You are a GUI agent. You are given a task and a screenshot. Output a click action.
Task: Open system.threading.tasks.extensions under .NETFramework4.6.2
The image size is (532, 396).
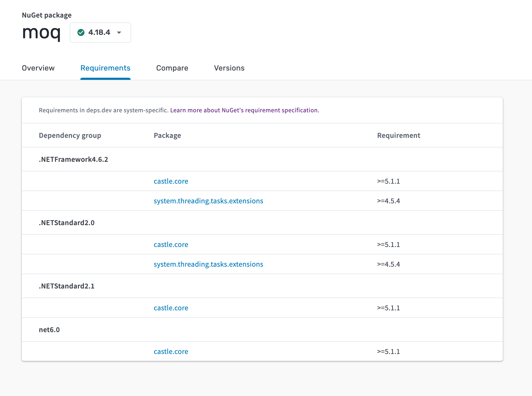pos(208,201)
